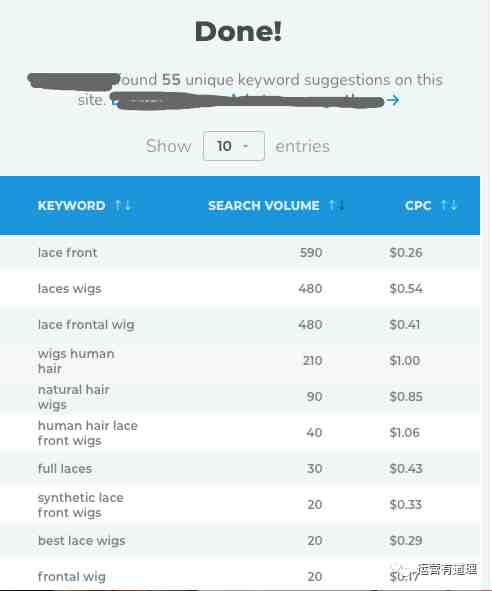This screenshot has width=492, height=591.
Task: Select the 'wigs human hair' keyword
Action: (76, 361)
